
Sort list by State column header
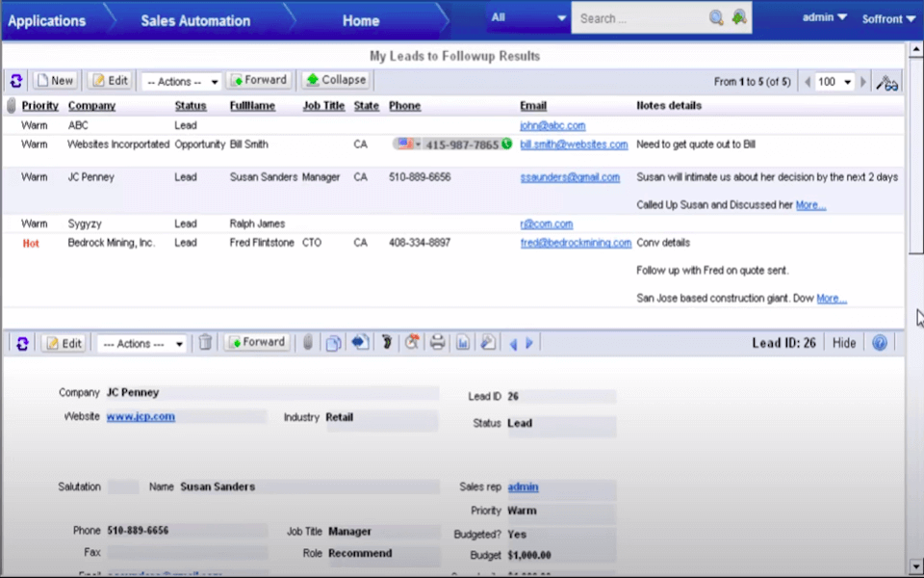pyautogui.click(x=367, y=106)
